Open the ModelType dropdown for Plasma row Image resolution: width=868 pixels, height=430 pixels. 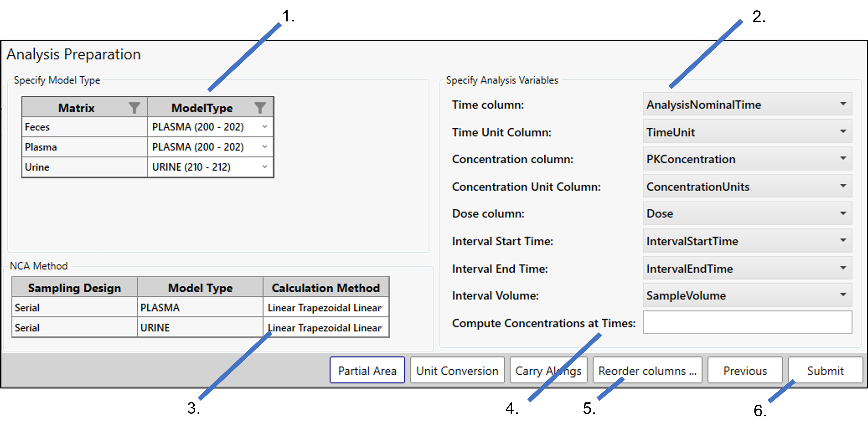tap(265, 147)
